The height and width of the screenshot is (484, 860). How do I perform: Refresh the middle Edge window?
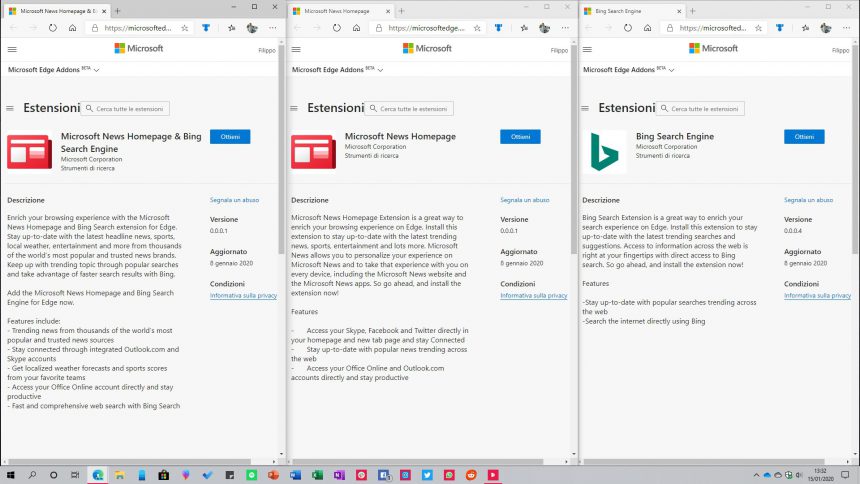point(337,27)
